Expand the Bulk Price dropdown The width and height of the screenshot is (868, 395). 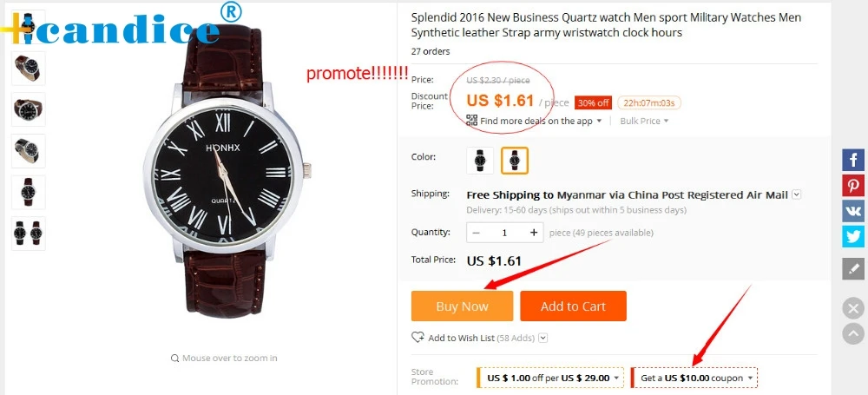[x=644, y=121]
